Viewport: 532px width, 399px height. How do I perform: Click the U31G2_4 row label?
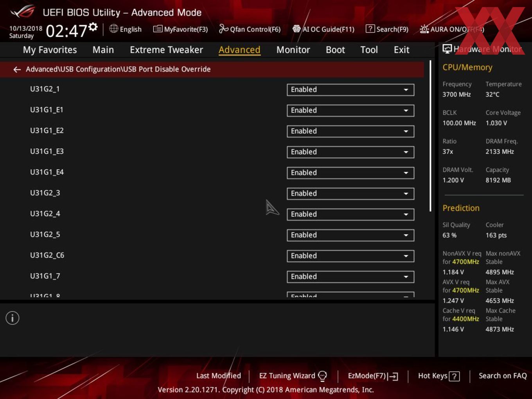point(45,214)
